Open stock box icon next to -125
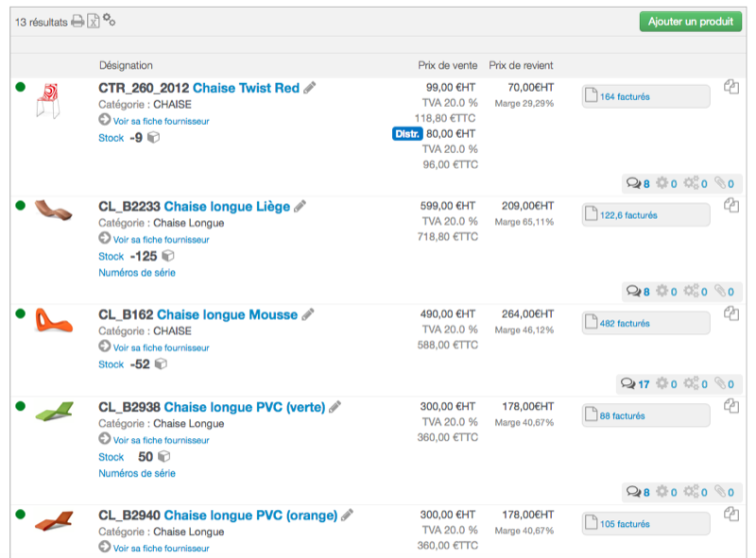The image size is (756, 558). coord(168,256)
